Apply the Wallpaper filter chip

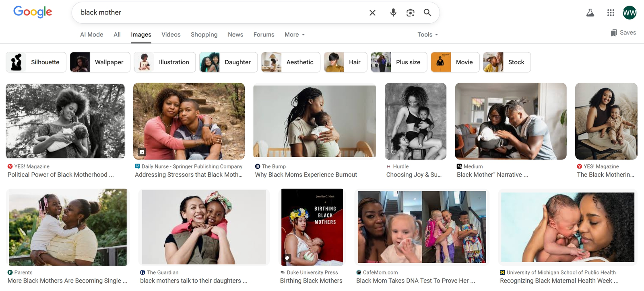coord(100,62)
